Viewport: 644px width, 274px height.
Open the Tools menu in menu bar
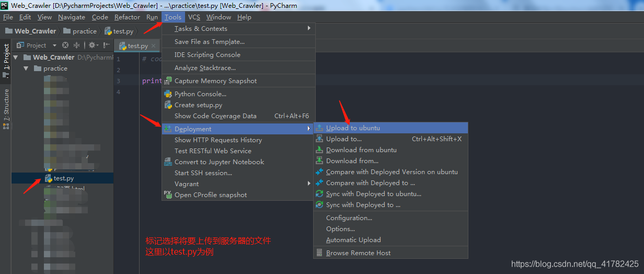173,17
